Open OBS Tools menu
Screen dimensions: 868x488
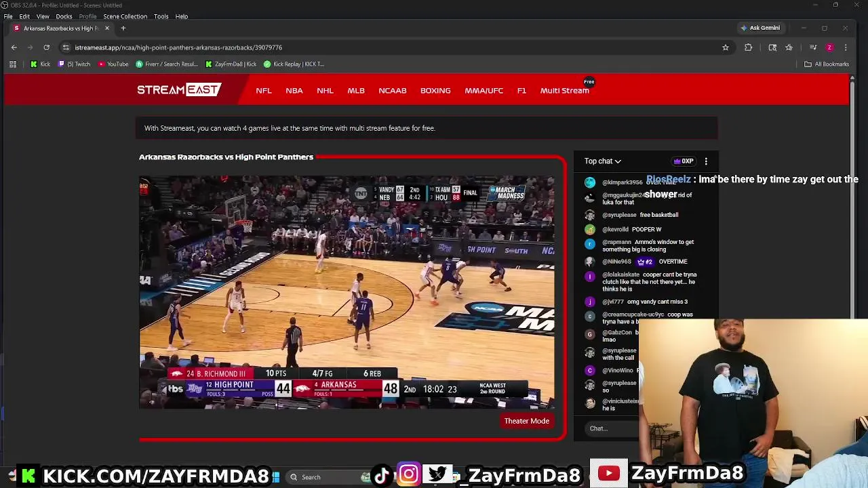click(161, 16)
